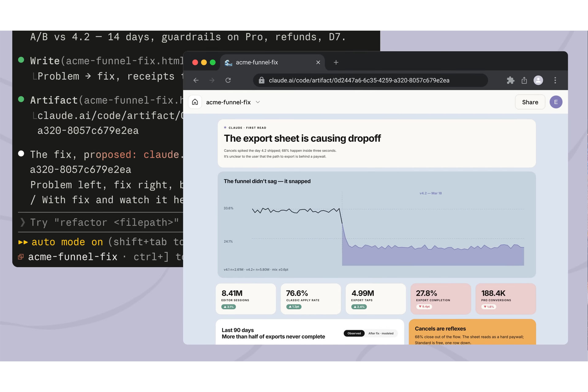Click the 33.6% chart axis label
Screen dimensions: 588x392
click(x=228, y=208)
